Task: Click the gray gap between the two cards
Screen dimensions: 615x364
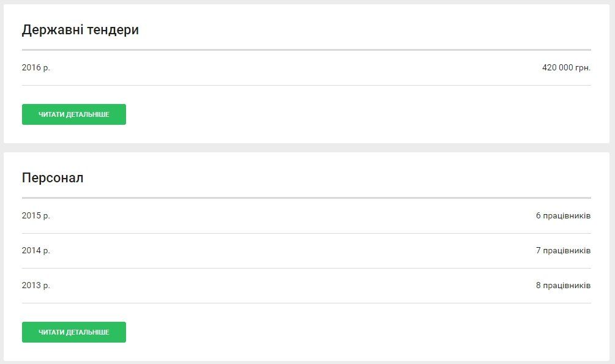Action: 306,147
